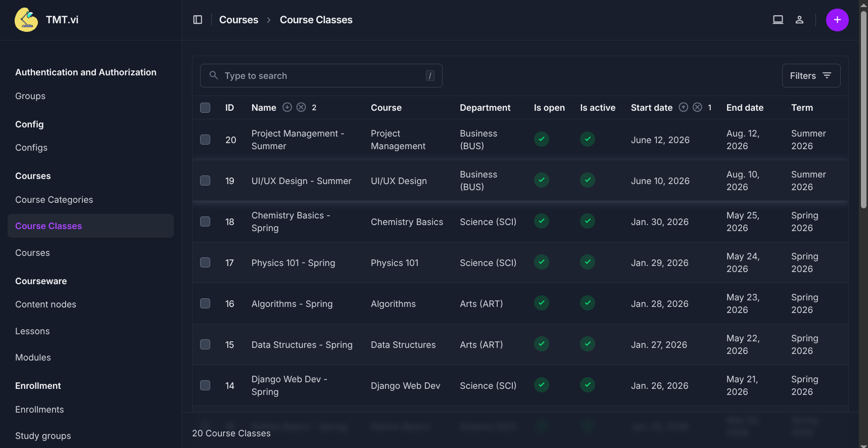Remove sorting on Name column
868x448 pixels.
301,107
